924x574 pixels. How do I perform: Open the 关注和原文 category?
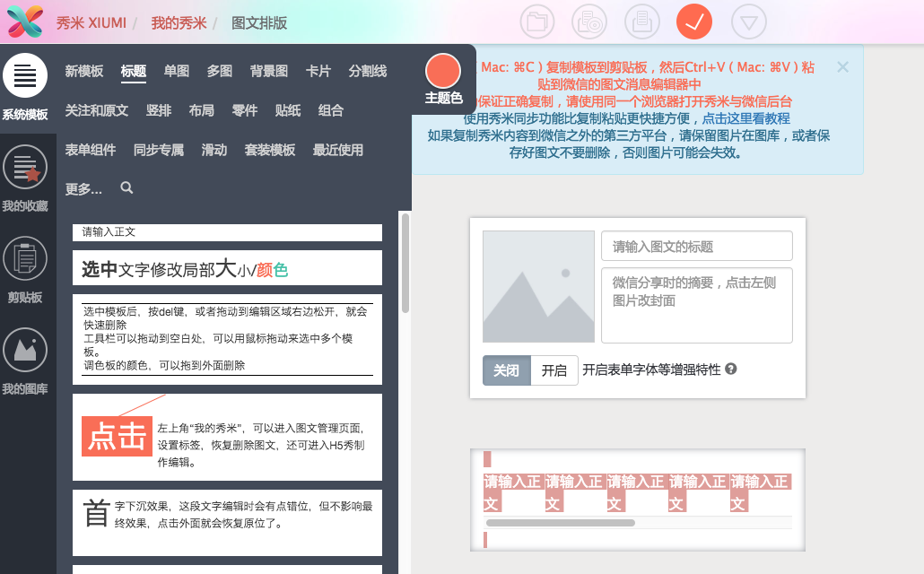[97, 111]
